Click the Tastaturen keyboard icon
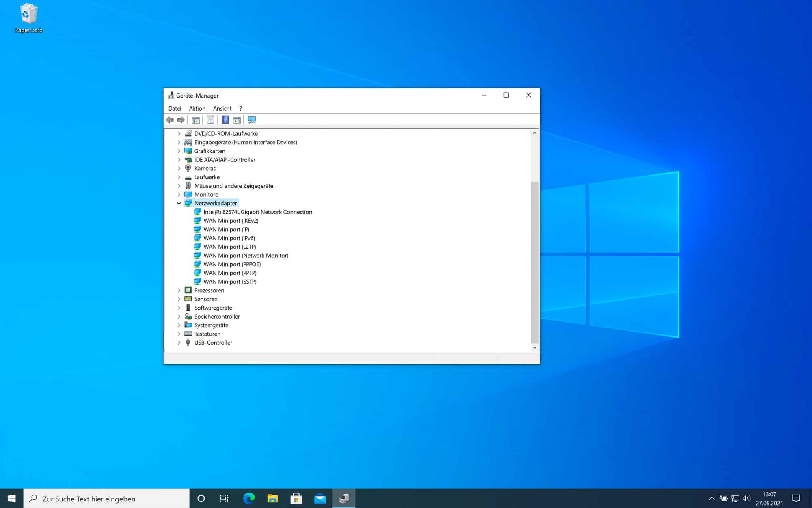The height and width of the screenshot is (508, 812). pos(188,334)
